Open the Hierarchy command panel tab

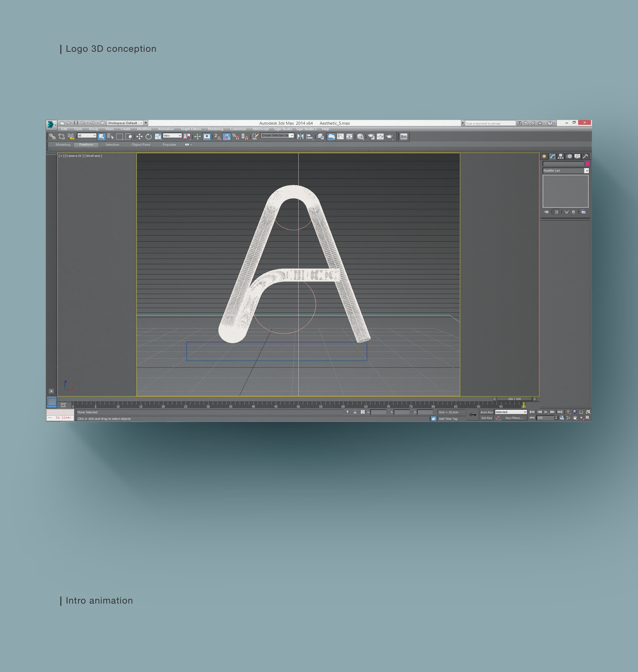561,156
